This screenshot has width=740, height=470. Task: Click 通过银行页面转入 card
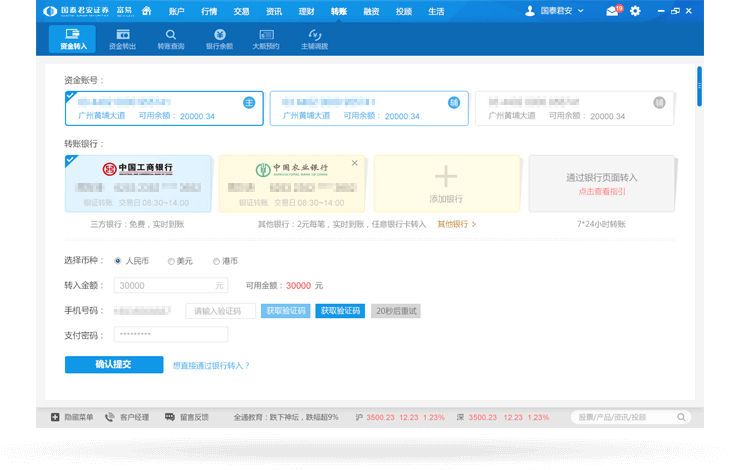pyautogui.click(x=602, y=184)
